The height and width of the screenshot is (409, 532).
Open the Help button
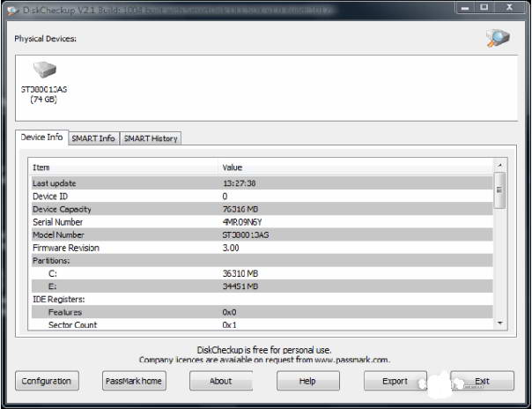click(x=307, y=381)
